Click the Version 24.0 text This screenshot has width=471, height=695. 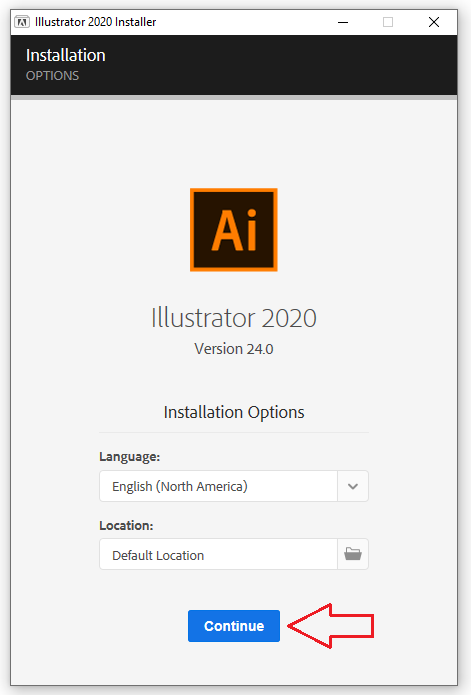click(234, 349)
